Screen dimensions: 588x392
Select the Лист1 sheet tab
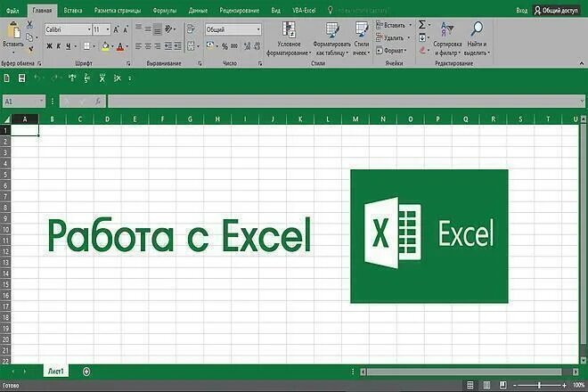(56, 371)
